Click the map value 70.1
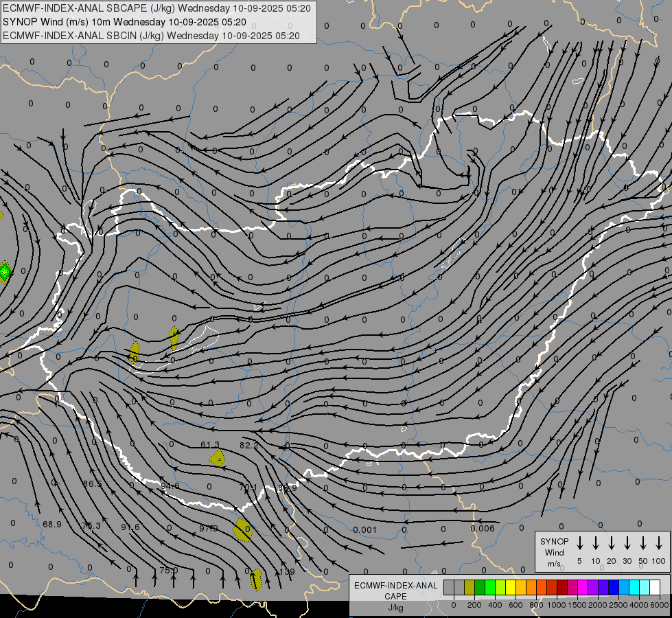 pos(248,488)
